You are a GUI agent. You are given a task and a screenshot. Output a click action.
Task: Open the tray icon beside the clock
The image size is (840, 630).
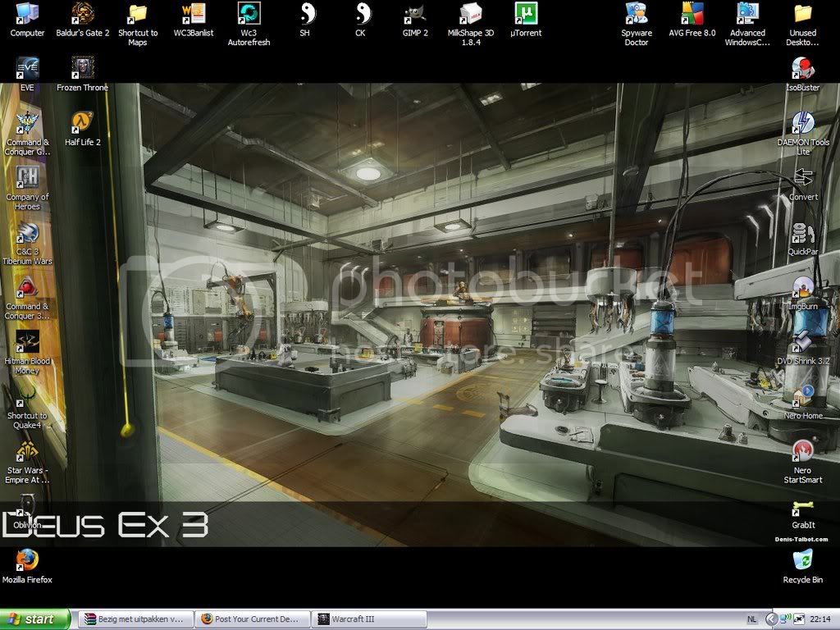pyautogui.click(x=798, y=619)
